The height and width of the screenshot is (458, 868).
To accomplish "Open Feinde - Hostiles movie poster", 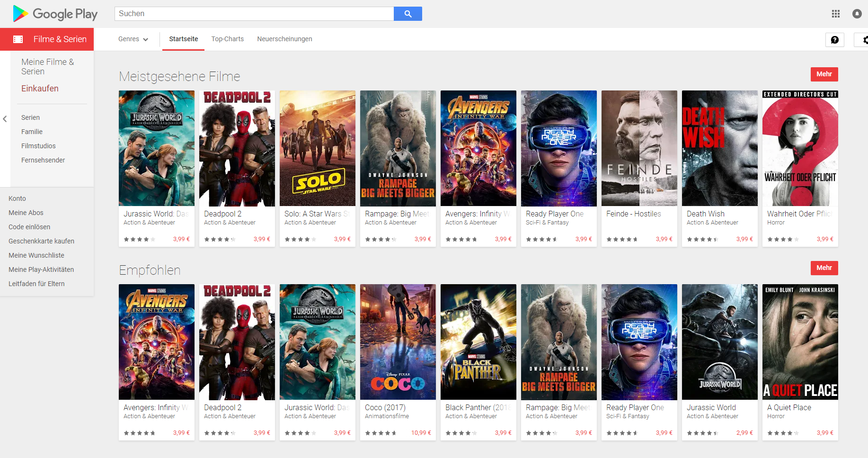I will point(639,148).
